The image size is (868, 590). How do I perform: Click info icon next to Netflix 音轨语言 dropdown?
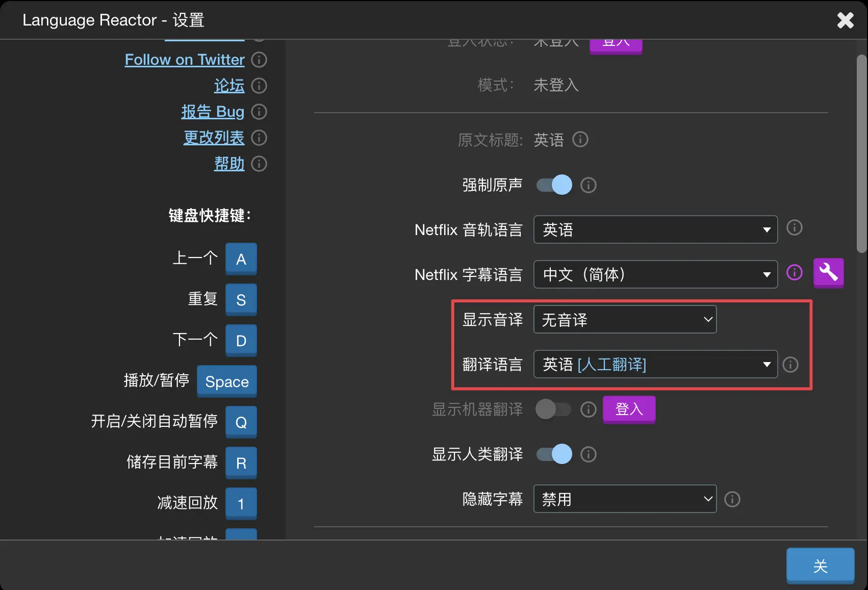[794, 227]
